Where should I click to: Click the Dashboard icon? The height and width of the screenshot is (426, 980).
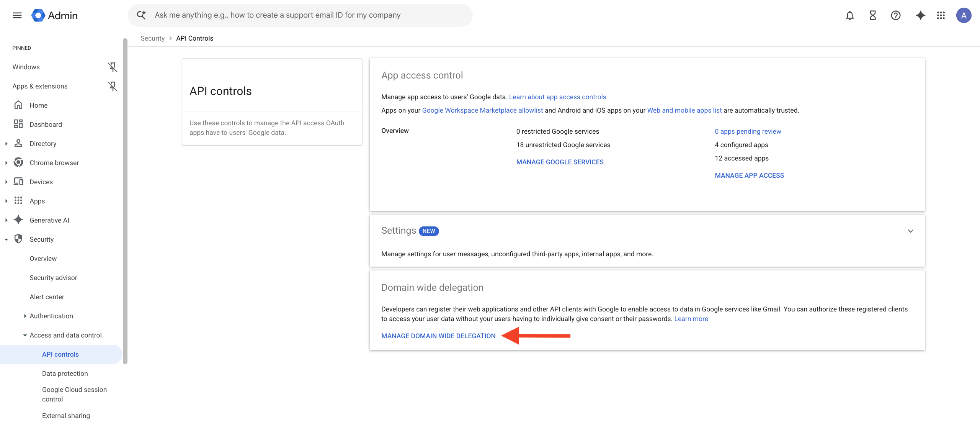click(18, 124)
